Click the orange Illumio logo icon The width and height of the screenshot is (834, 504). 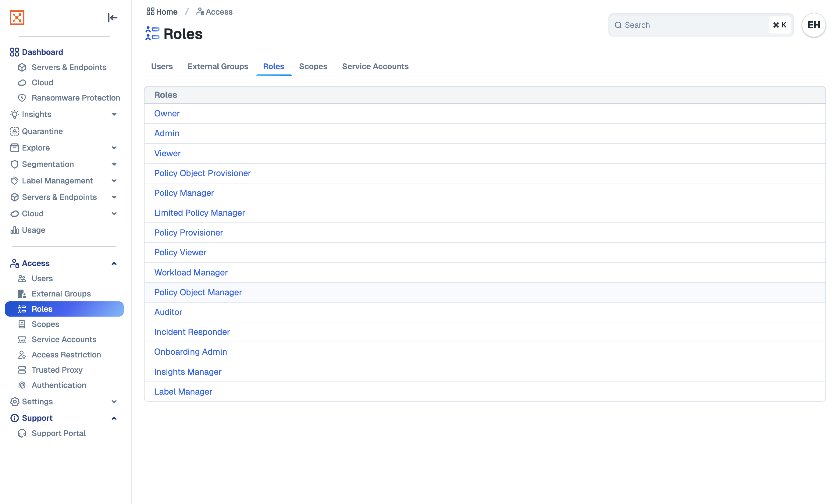pos(17,18)
